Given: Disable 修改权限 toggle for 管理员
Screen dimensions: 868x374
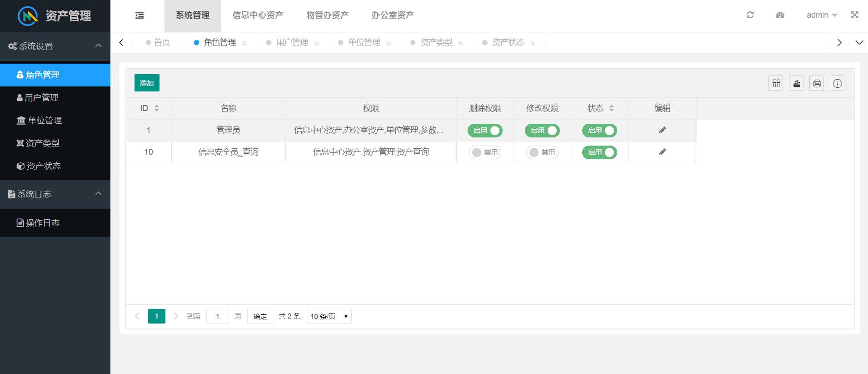Looking at the screenshot, I should tap(542, 131).
